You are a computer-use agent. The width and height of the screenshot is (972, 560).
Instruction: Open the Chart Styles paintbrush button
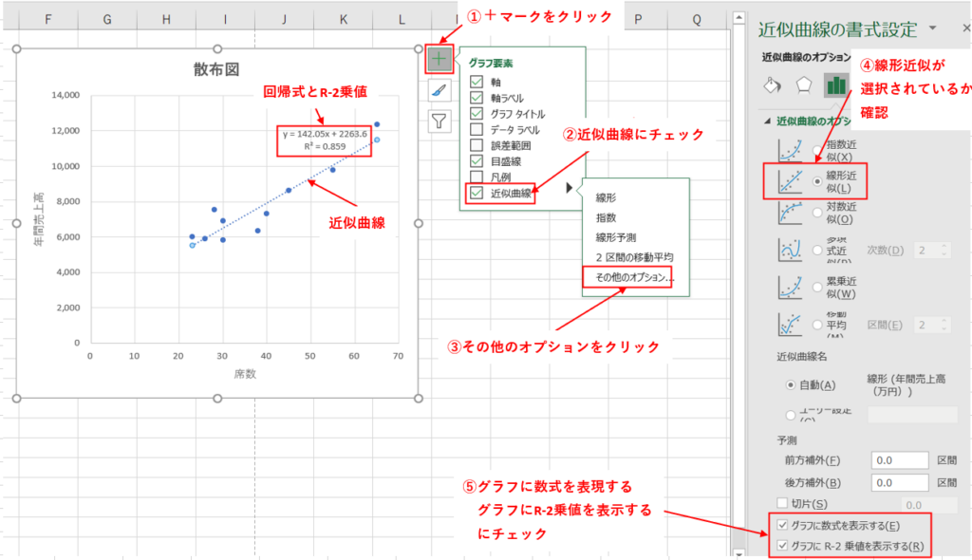[439, 90]
